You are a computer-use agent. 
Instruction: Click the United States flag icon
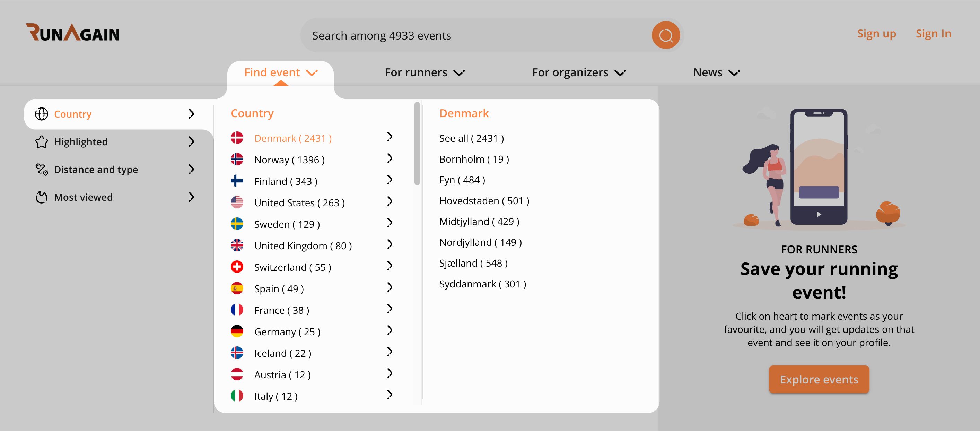(x=237, y=202)
